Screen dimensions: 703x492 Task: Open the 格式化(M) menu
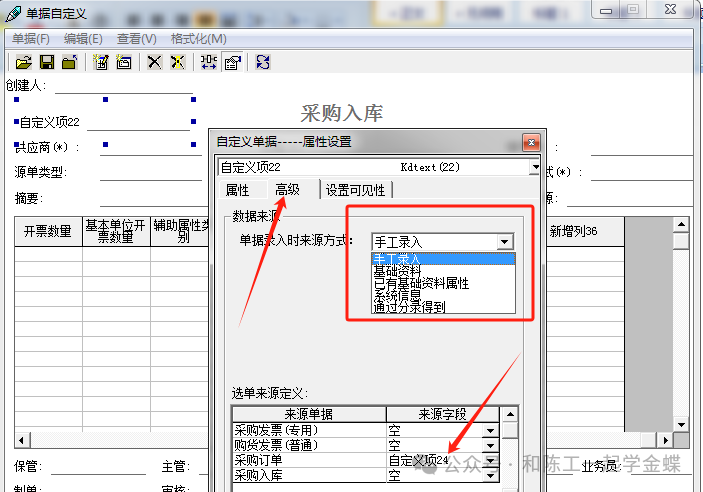tap(199, 39)
